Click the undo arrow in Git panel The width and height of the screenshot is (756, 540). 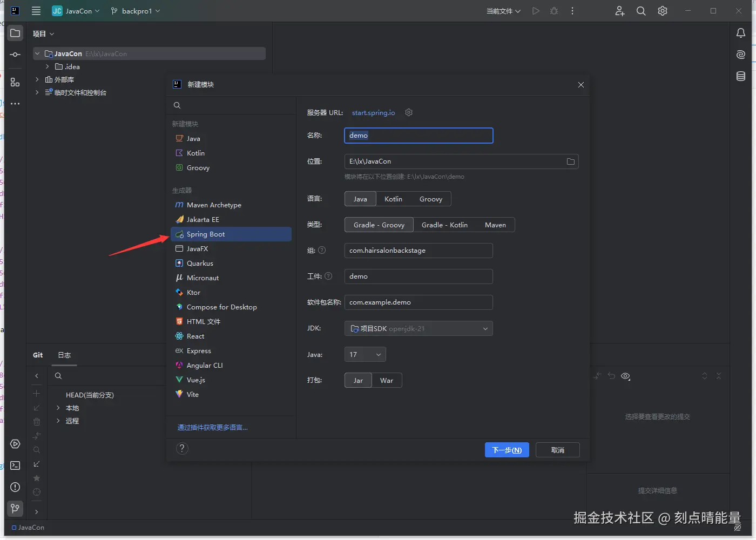click(x=611, y=376)
